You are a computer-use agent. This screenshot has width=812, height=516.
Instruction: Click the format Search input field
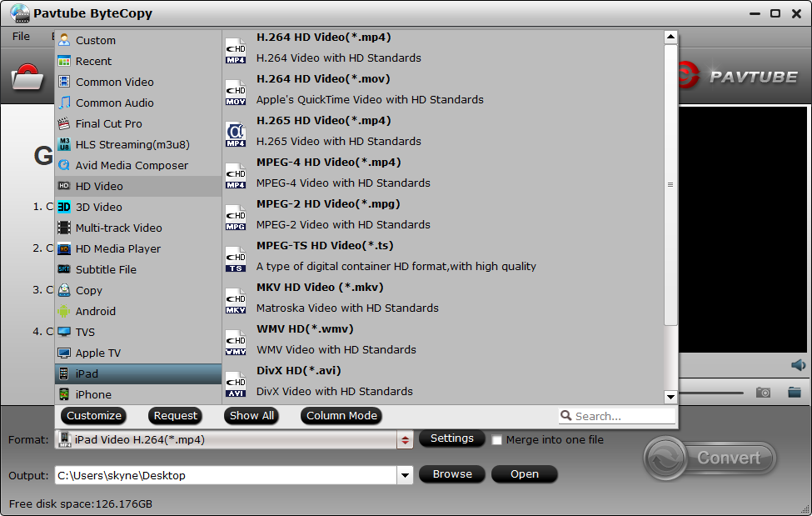(617, 416)
